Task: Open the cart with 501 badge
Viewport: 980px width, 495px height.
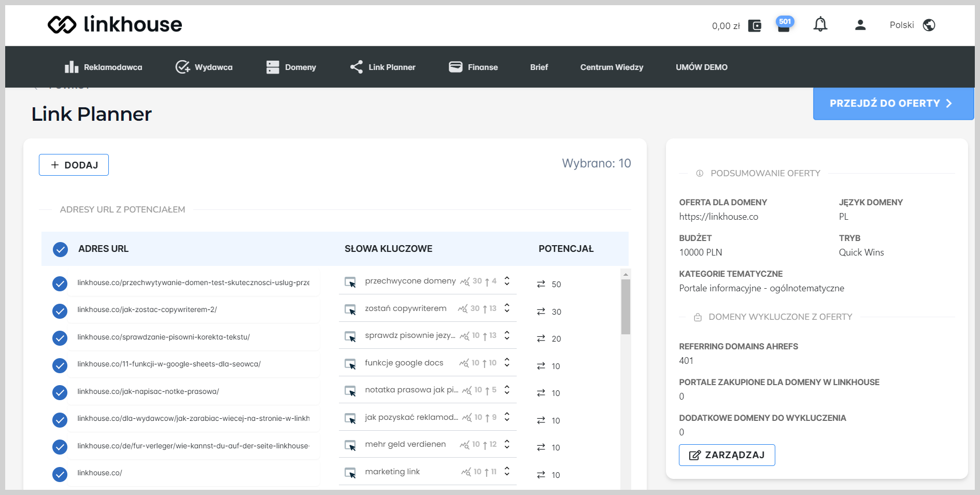Action: click(784, 24)
